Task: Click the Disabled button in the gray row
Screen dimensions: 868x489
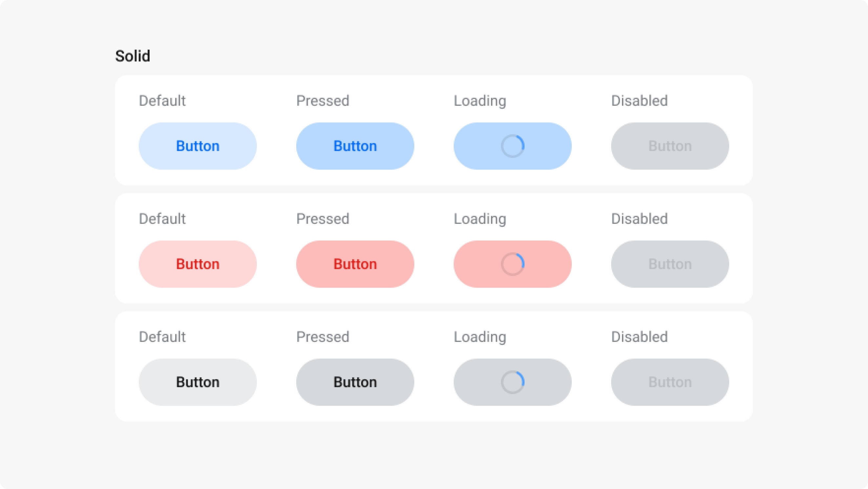Action: click(x=669, y=382)
